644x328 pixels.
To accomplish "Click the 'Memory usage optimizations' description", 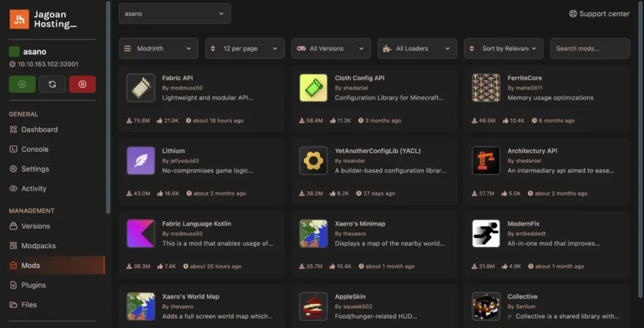I will click(x=550, y=97).
